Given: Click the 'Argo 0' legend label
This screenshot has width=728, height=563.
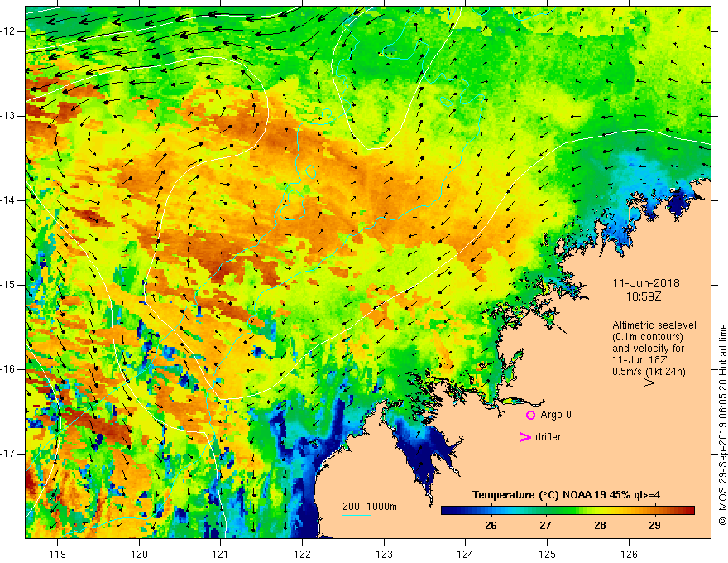Looking at the screenshot, I should pos(556,415).
